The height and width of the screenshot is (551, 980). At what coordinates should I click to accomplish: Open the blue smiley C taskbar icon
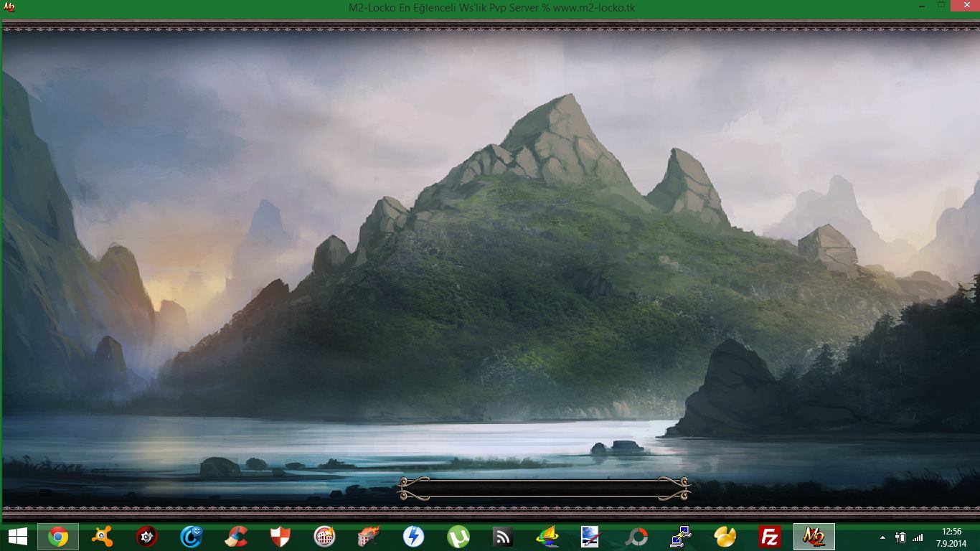pyautogui.click(x=192, y=537)
